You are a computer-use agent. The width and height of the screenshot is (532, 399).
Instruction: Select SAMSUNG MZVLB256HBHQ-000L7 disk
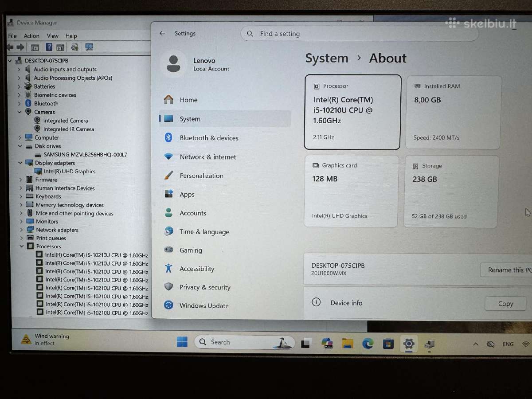pyautogui.click(x=85, y=154)
